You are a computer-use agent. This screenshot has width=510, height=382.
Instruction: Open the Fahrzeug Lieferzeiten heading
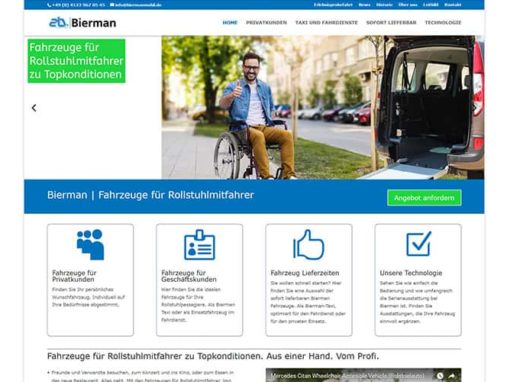pos(305,273)
